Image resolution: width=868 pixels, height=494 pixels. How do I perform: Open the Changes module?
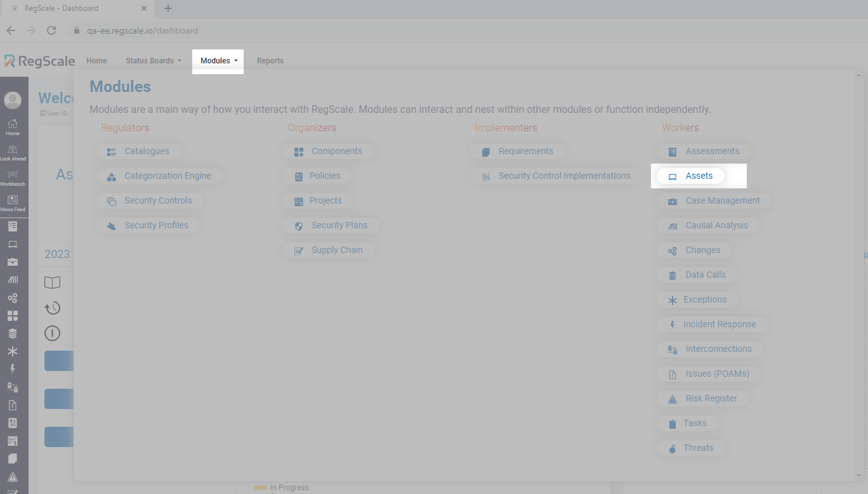point(694,250)
